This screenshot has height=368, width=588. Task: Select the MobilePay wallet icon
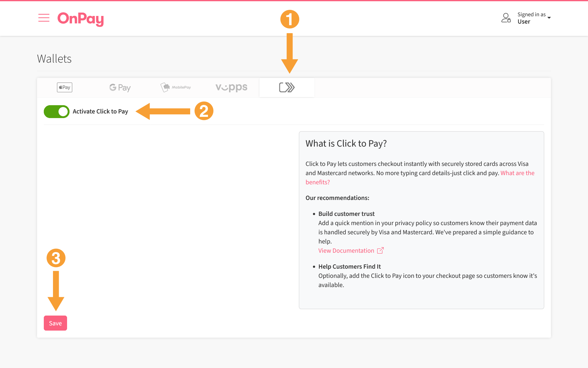[x=175, y=87]
